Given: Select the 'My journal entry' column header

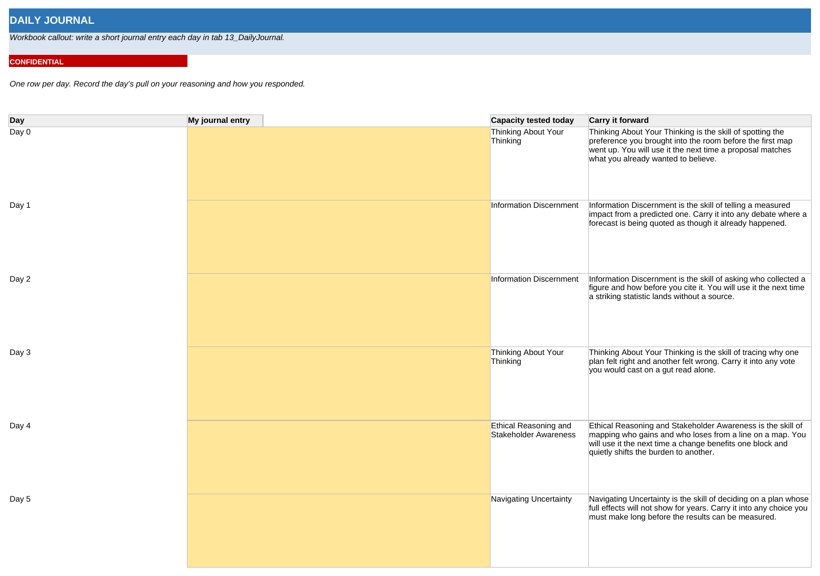Looking at the screenshot, I should pos(225,120).
